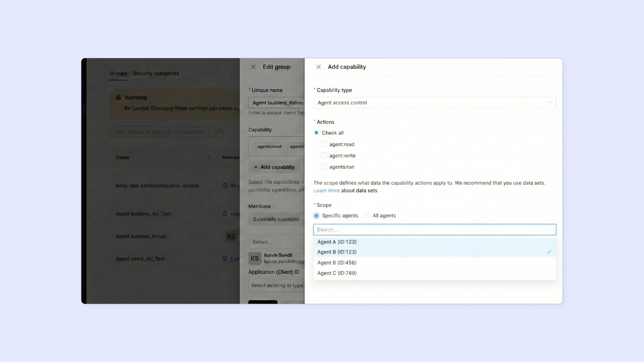Click the info icon in Agent builders_AV_Test row
This screenshot has height=362, width=644.
point(225,214)
